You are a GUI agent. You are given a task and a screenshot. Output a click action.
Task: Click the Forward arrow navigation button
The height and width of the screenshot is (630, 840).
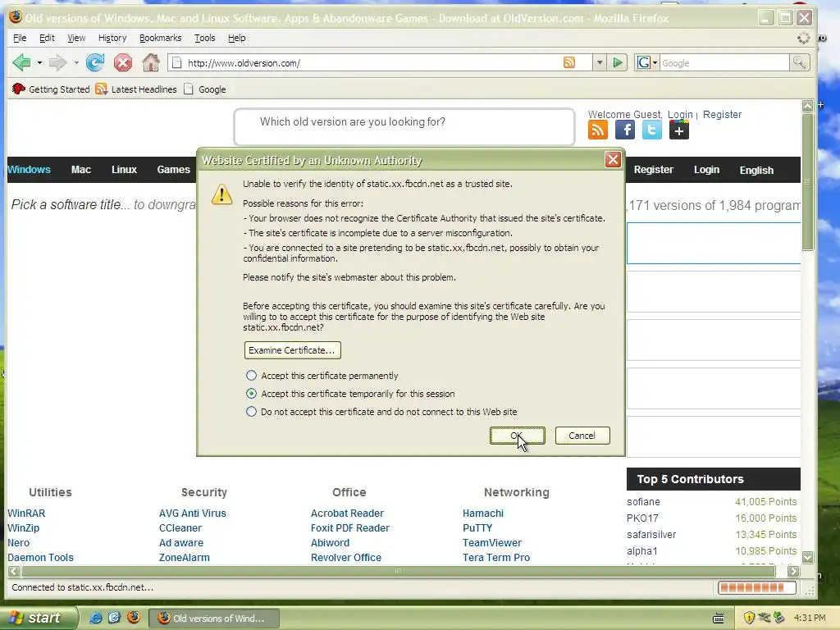click(x=57, y=63)
